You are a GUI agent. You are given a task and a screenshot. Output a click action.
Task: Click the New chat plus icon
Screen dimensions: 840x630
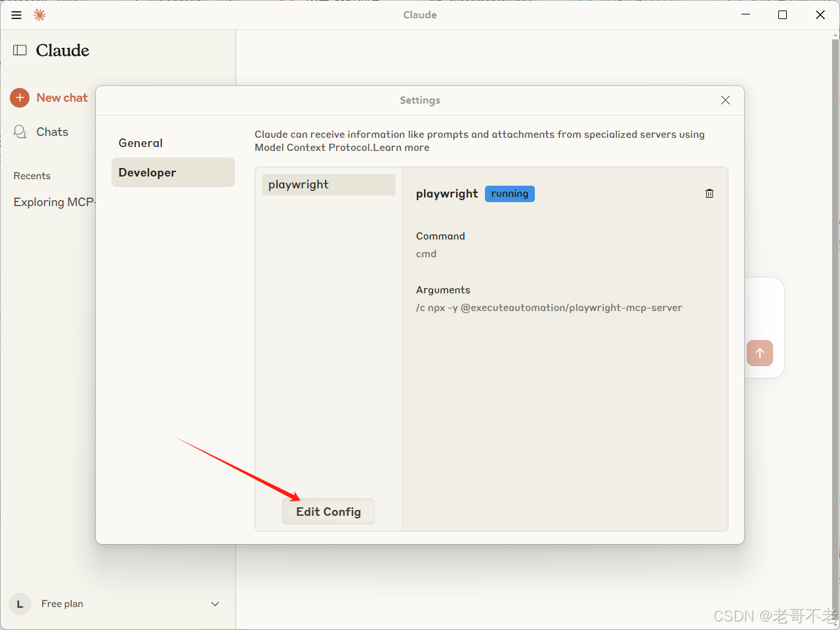coord(20,98)
